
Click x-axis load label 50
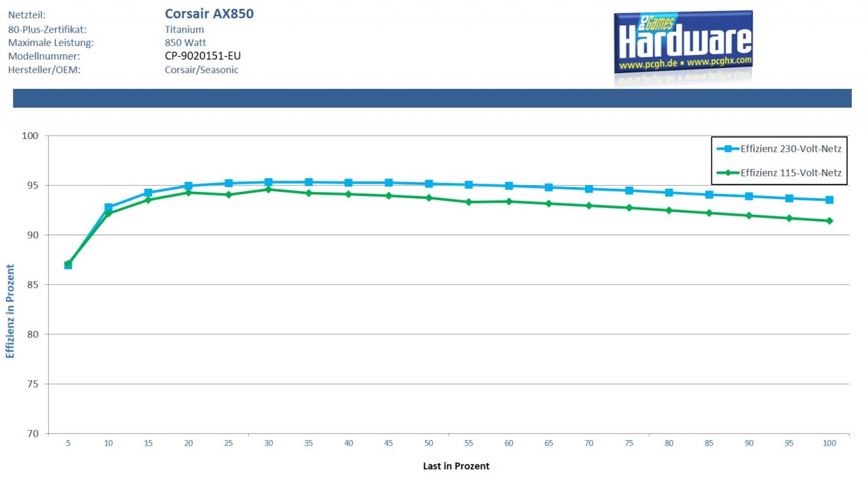429,443
